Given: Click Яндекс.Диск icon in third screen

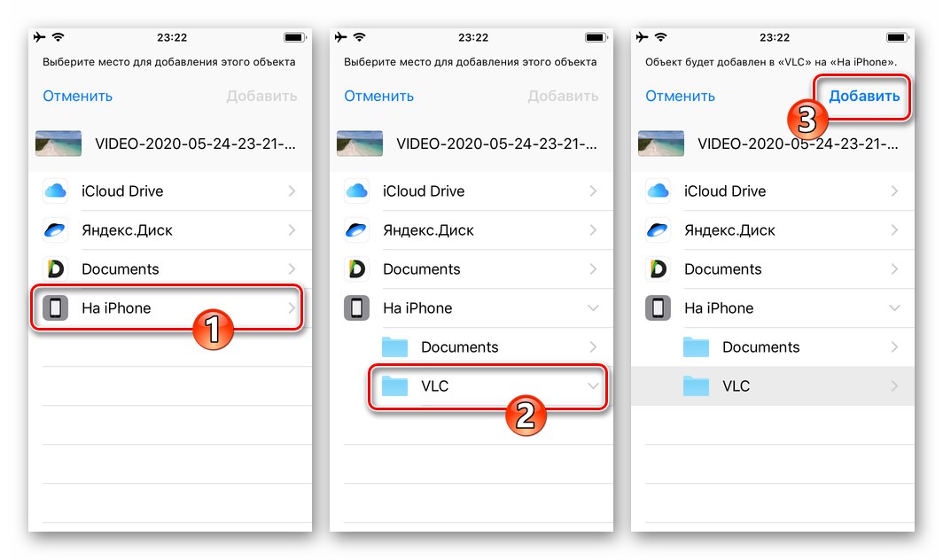Looking at the screenshot, I should pos(658,229).
